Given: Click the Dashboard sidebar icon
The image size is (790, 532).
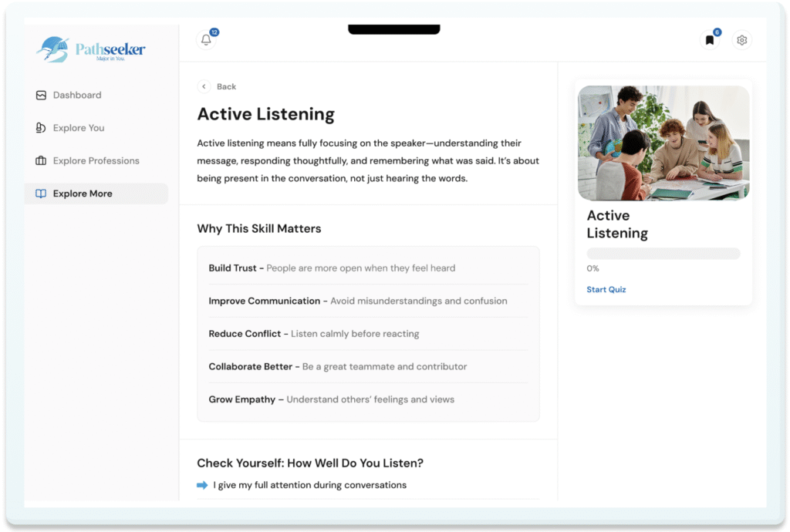Looking at the screenshot, I should click(x=42, y=96).
